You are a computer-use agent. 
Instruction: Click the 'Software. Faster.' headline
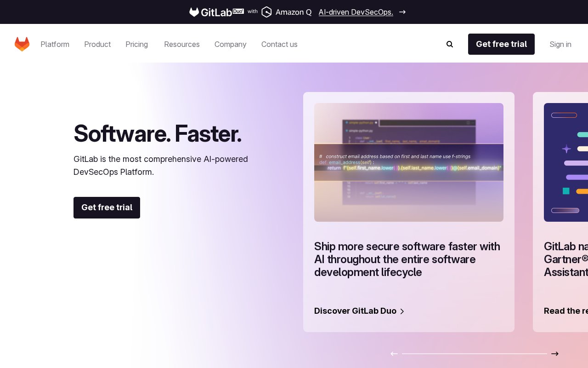[x=157, y=133]
